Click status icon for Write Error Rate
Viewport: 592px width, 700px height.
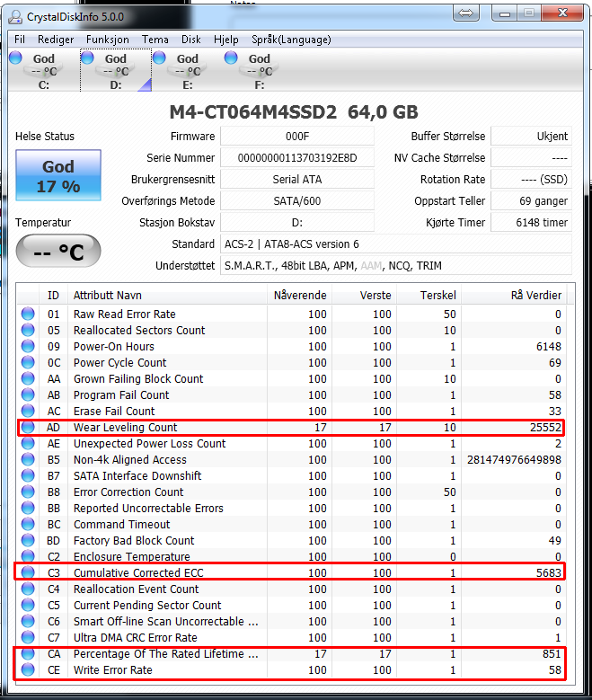click(28, 669)
